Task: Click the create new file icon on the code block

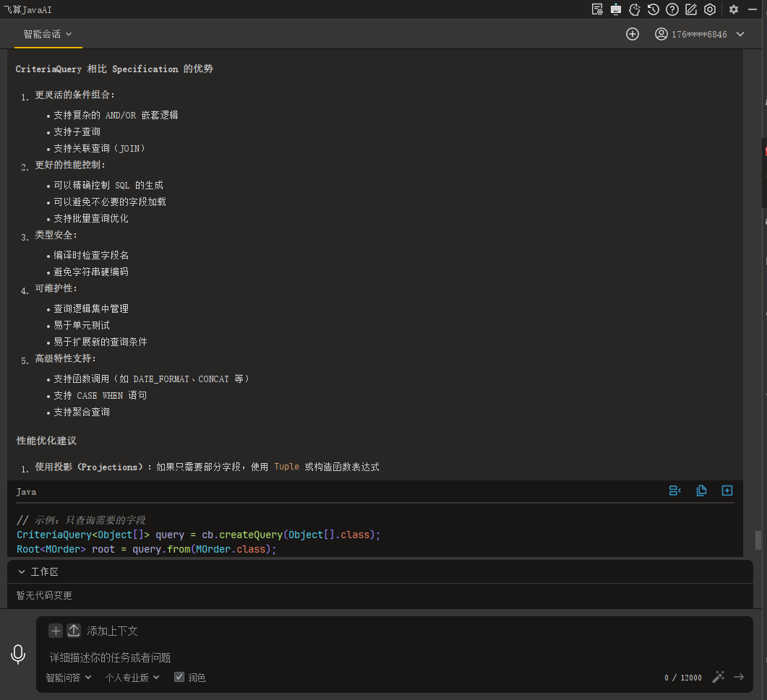Action: click(727, 491)
